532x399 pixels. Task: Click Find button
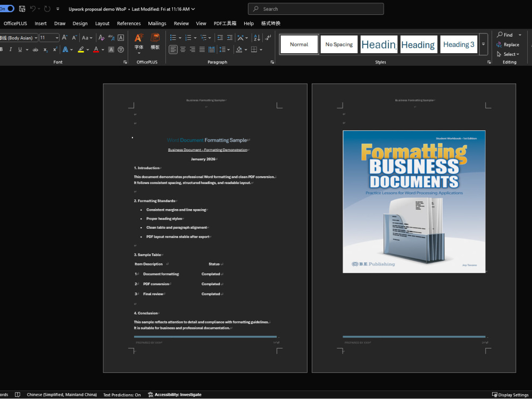(505, 35)
